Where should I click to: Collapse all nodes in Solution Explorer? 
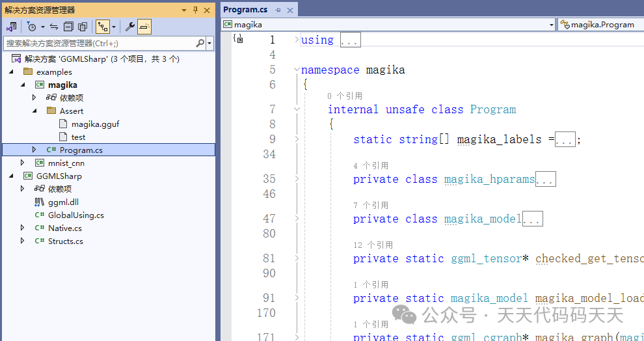point(68,27)
